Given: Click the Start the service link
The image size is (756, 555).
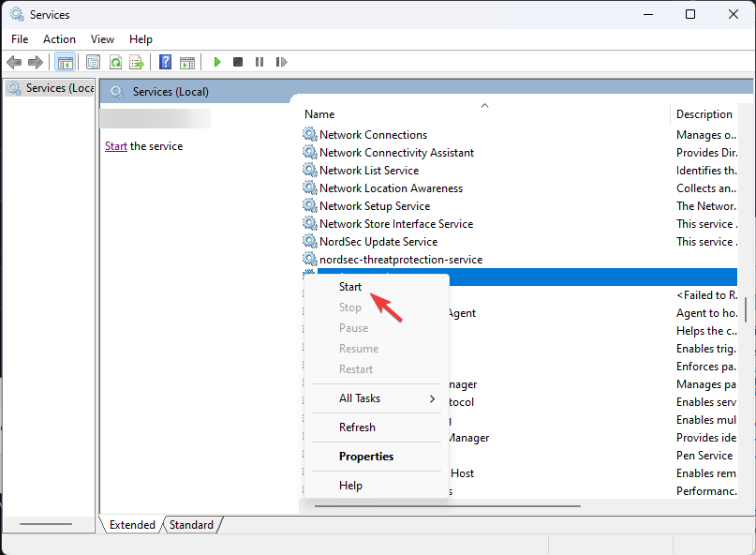Looking at the screenshot, I should click(116, 146).
